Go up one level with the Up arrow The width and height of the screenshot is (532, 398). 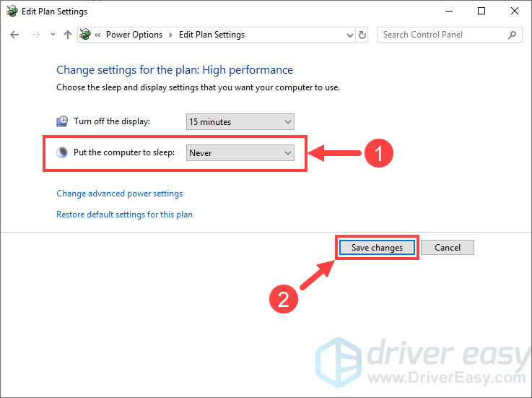[68, 35]
